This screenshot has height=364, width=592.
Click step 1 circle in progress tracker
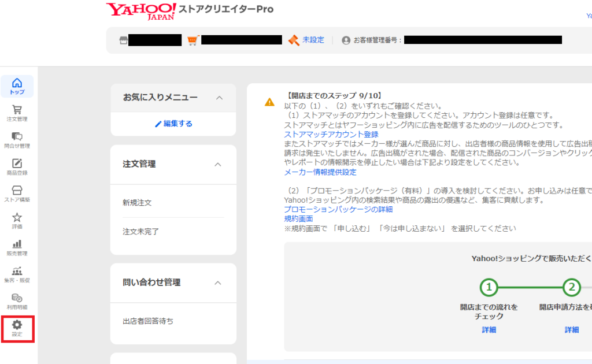pyautogui.click(x=489, y=287)
